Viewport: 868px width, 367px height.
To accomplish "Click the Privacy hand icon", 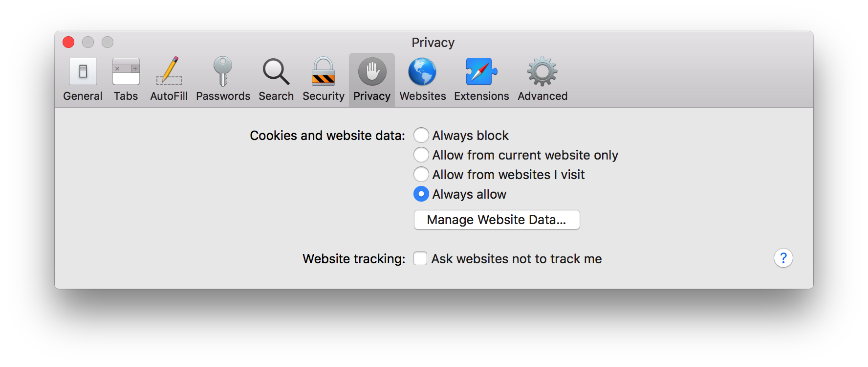I will pos(372,71).
